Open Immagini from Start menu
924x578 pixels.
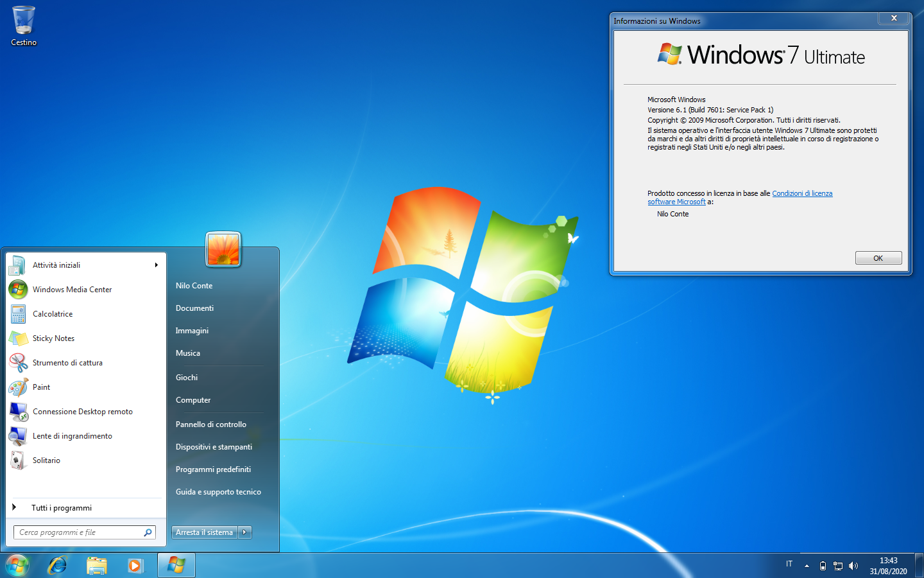pos(192,331)
